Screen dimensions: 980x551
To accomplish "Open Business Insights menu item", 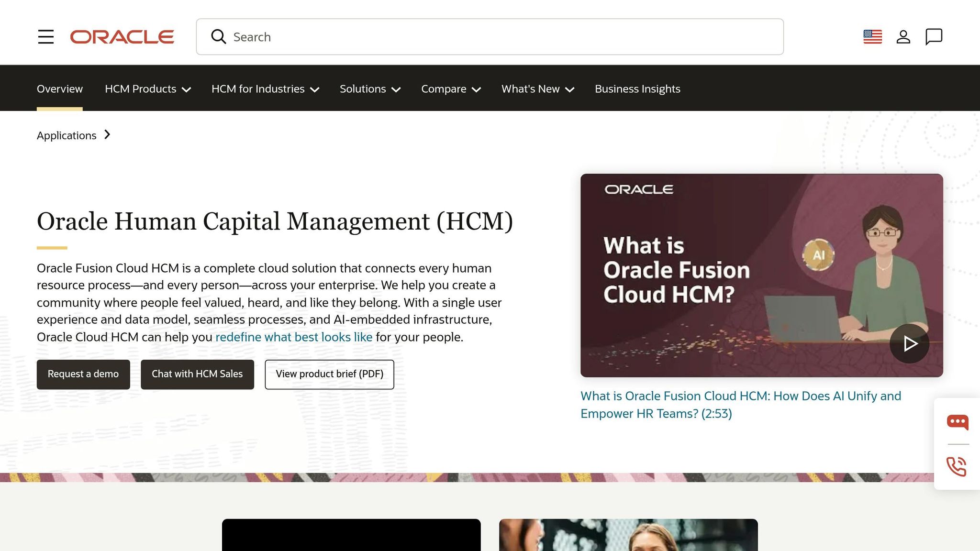I will (637, 89).
